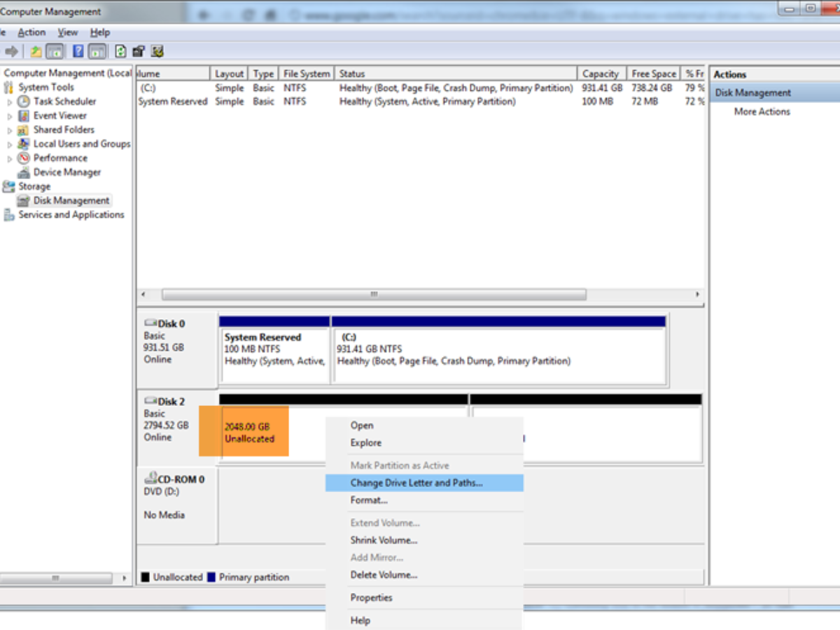Click the System Tools icon in tree
Screen dimensions: 840x630
point(8,87)
